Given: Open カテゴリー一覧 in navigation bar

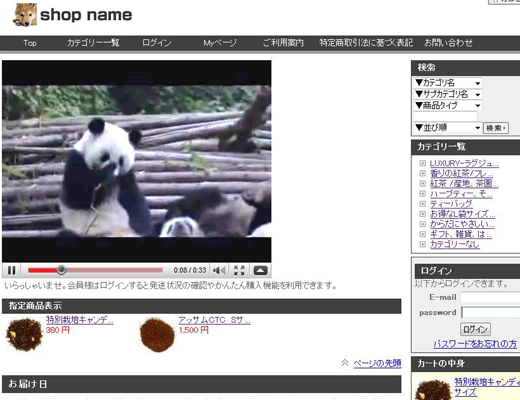Looking at the screenshot, I should (93, 43).
